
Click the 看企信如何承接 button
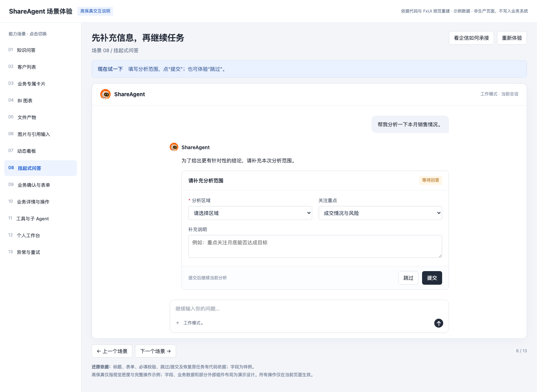click(471, 38)
